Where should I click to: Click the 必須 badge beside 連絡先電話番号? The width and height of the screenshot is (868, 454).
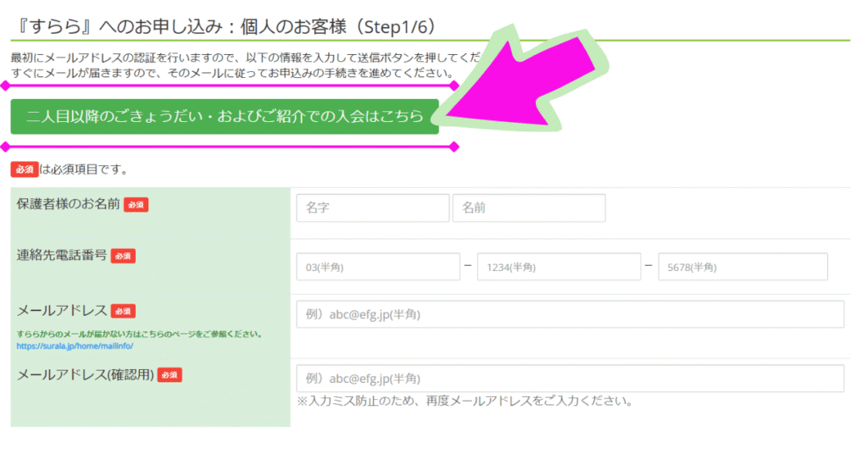coord(123,256)
